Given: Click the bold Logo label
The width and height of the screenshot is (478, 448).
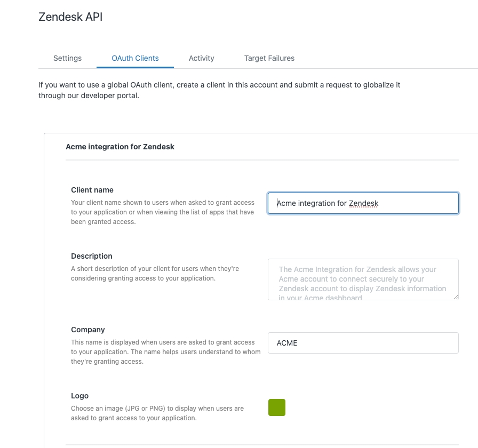Looking at the screenshot, I should [79, 396].
